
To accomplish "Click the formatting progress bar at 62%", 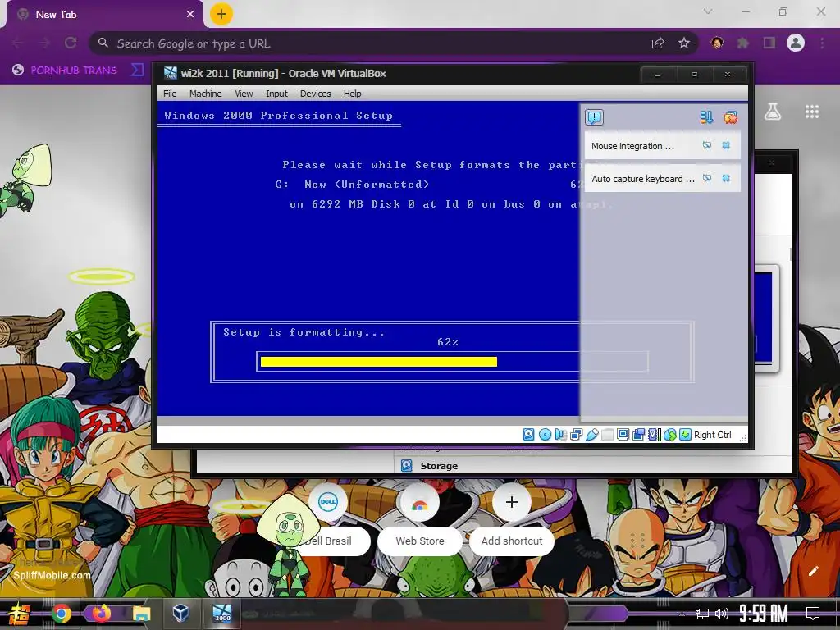I will [x=452, y=362].
